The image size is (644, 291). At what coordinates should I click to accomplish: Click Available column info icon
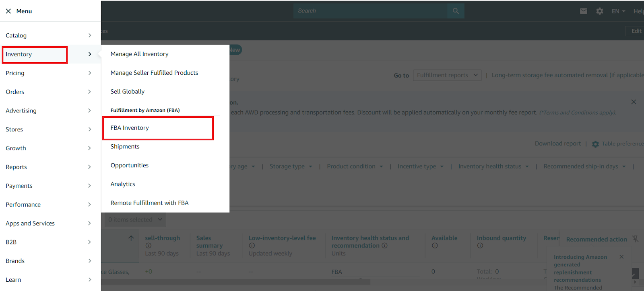(435, 246)
